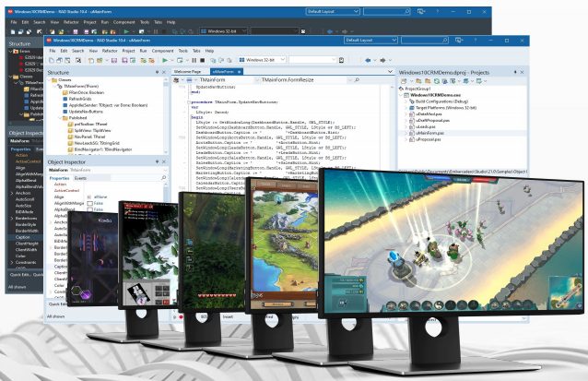This screenshot has width=588, height=381.
Task: Click New file icon in light window toolbar
Action: pyautogui.click(x=52, y=60)
